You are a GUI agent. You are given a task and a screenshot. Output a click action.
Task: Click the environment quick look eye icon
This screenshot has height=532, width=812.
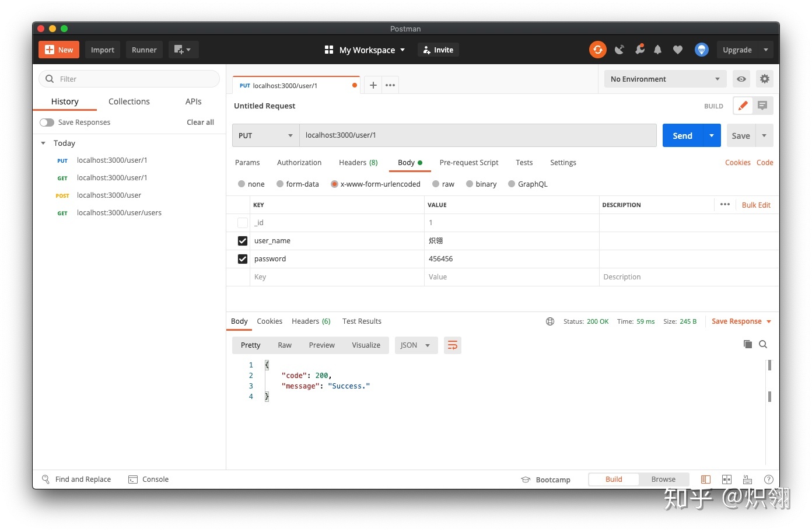(741, 79)
